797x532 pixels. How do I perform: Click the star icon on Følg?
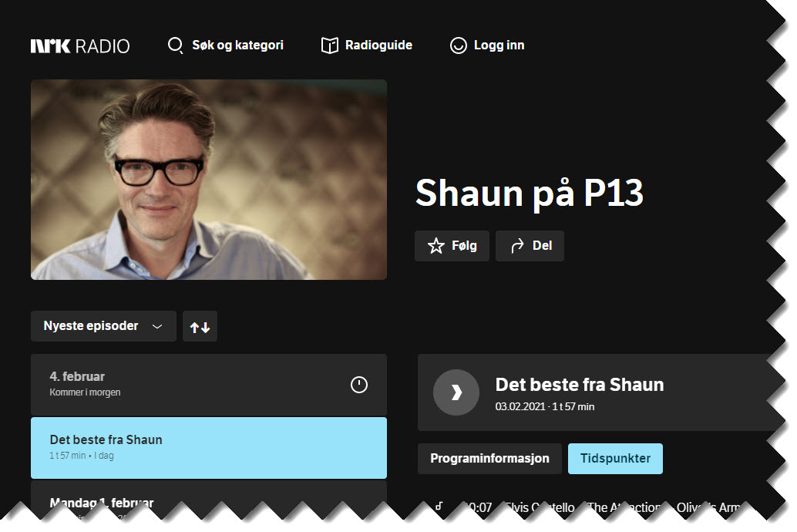[x=435, y=246]
